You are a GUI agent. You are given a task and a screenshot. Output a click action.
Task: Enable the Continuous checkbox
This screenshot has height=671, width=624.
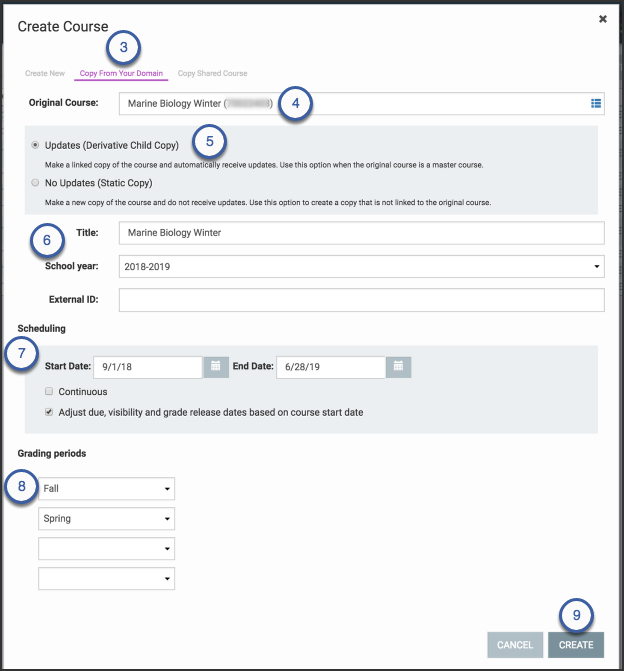point(49,391)
